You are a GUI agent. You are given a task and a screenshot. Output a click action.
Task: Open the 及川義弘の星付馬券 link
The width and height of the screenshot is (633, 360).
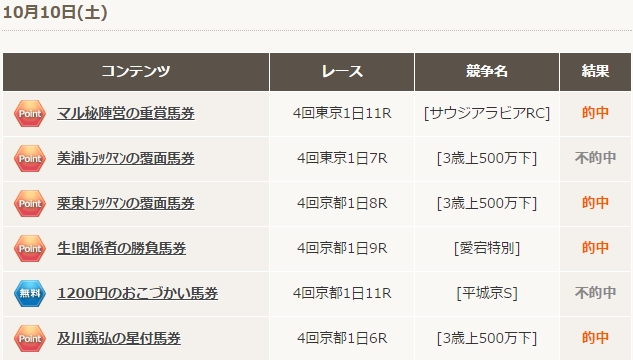tap(119, 338)
